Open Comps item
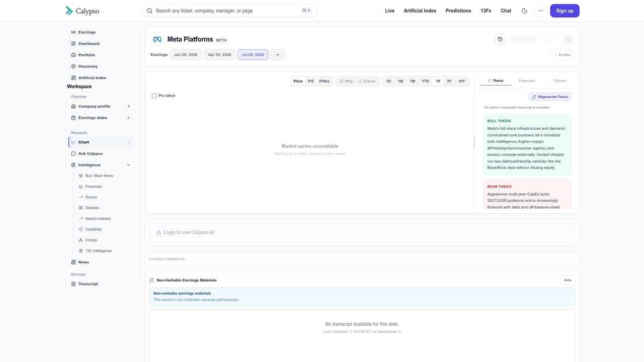644x362 pixels. [x=91, y=240]
